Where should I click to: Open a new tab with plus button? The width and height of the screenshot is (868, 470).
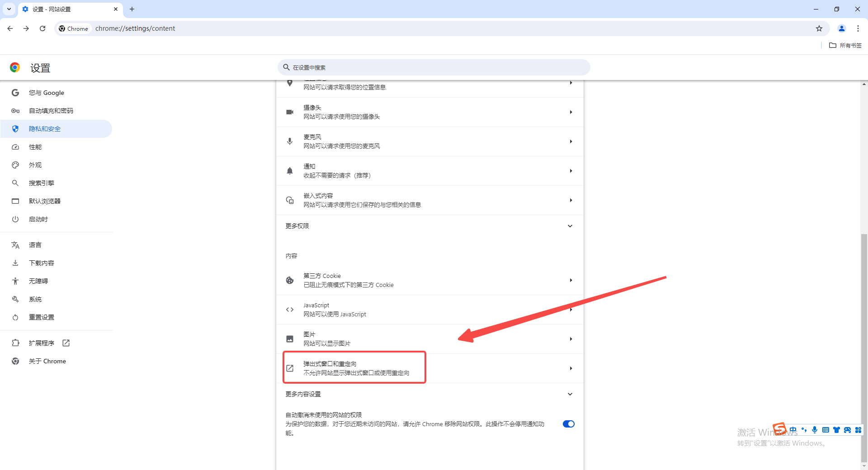point(132,9)
